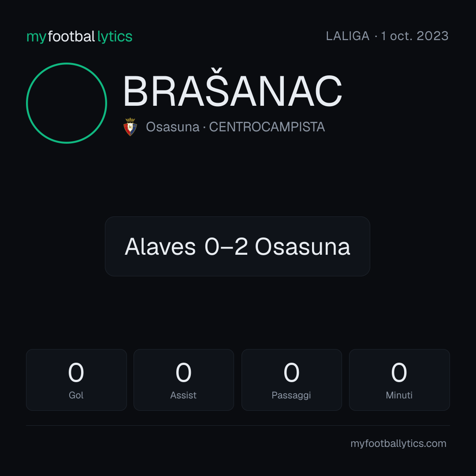Click the Osasuna club crest icon

(x=130, y=127)
